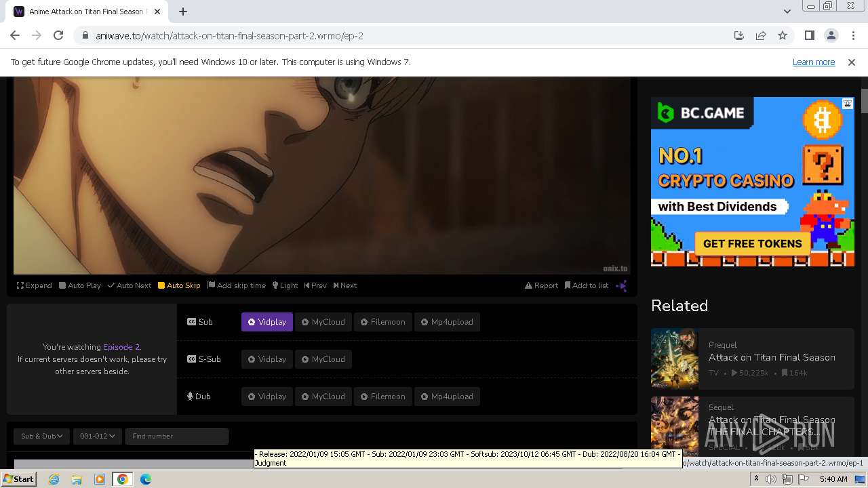Select Dub Filemoon server

pyautogui.click(x=382, y=396)
